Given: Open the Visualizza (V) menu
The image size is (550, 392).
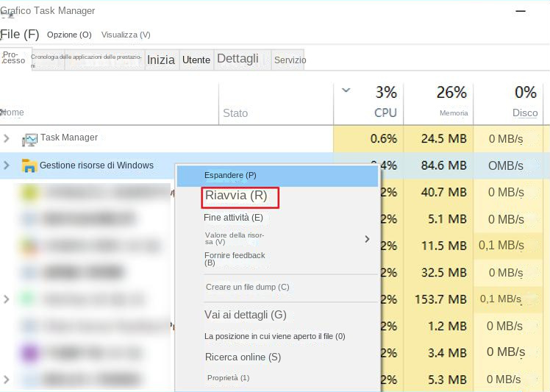Looking at the screenshot, I should point(126,35).
